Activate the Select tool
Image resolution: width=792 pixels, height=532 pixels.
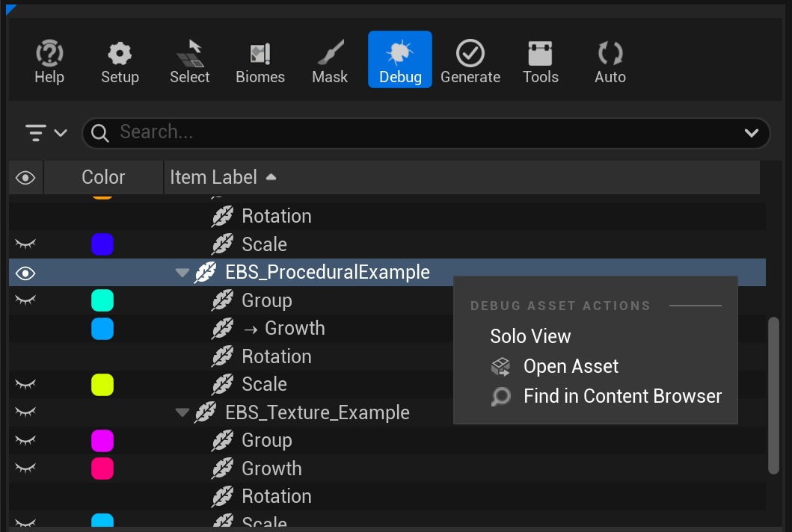pos(190,61)
